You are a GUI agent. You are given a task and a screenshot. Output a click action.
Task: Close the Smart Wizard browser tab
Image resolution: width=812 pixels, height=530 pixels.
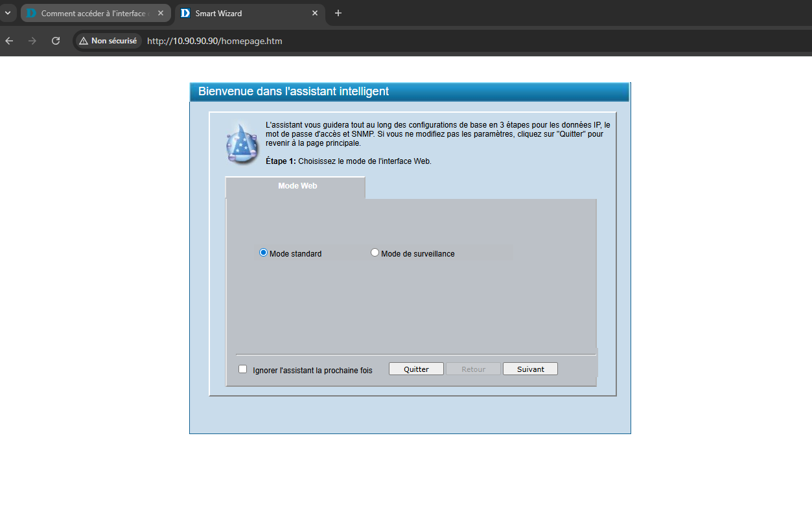(x=315, y=13)
